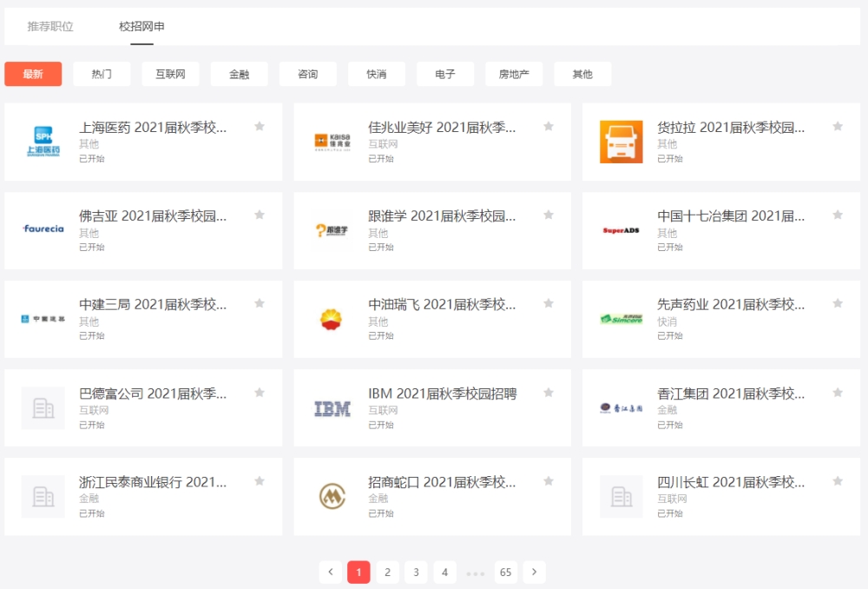The image size is (868, 589).
Task: Toggle favorite star on 中国十七冶集团 listing
Action: click(838, 215)
